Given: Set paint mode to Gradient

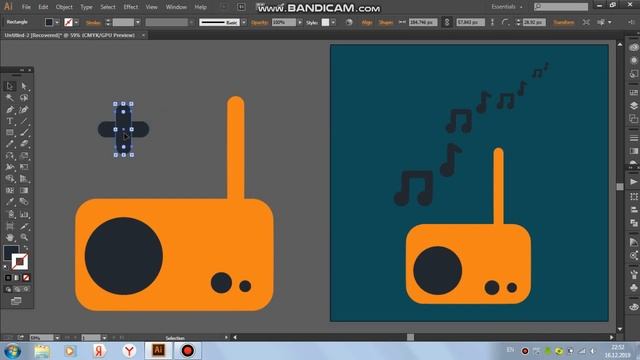Looking at the screenshot, I should (x=17, y=278).
